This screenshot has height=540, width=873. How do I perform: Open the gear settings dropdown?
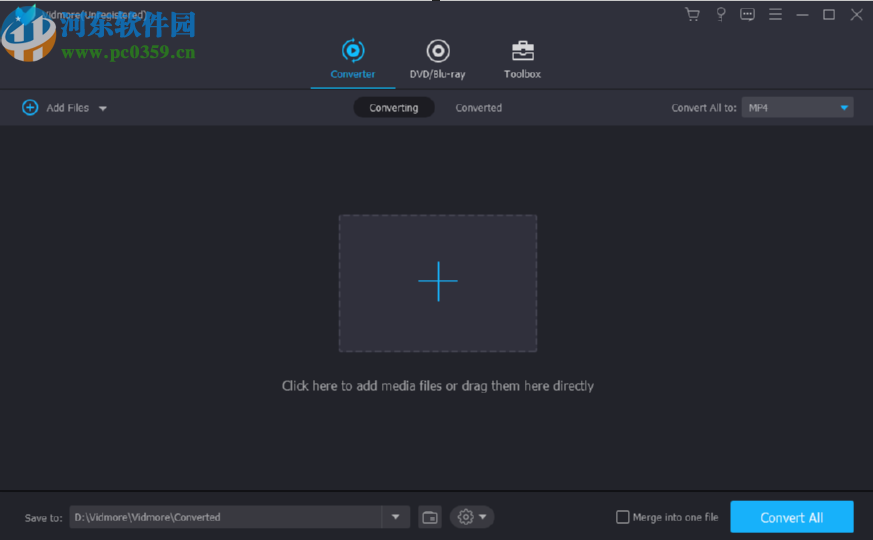pyautogui.click(x=472, y=517)
